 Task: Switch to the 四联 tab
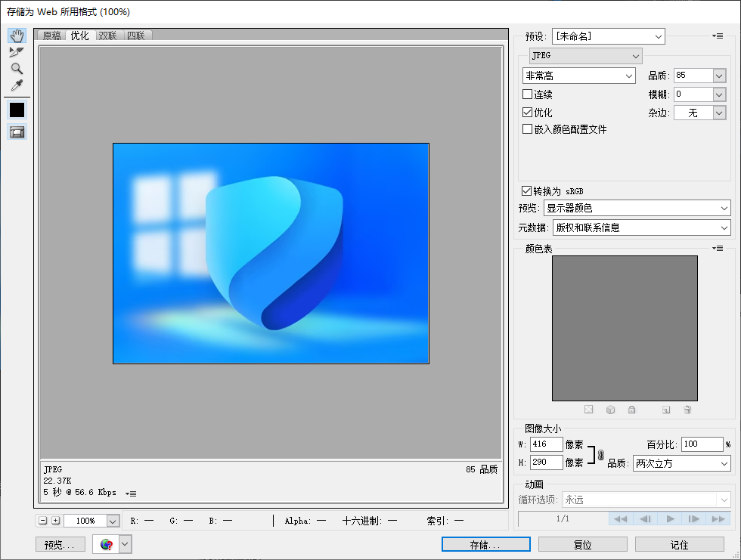[x=135, y=36]
